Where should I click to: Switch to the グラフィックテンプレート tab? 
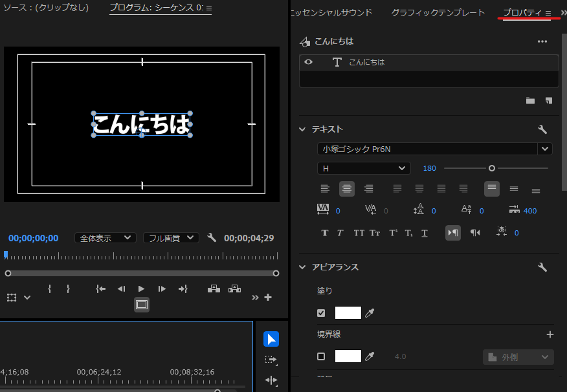(x=438, y=13)
